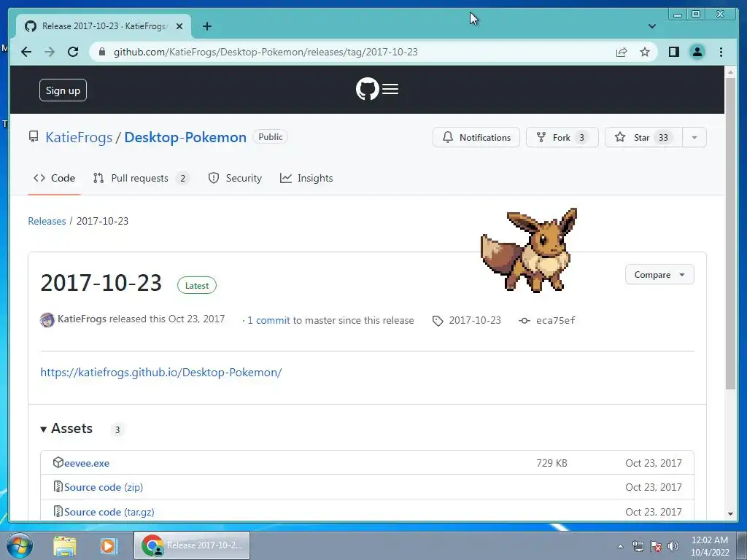Click Chrome Release taskbar button
Image resolution: width=747 pixels, height=560 pixels.
(192, 545)
